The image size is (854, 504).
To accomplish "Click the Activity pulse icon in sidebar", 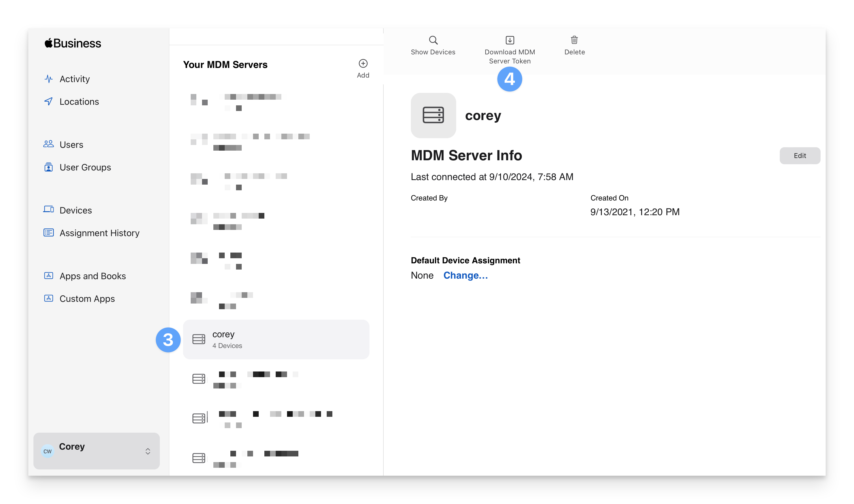I will (49, 79).
